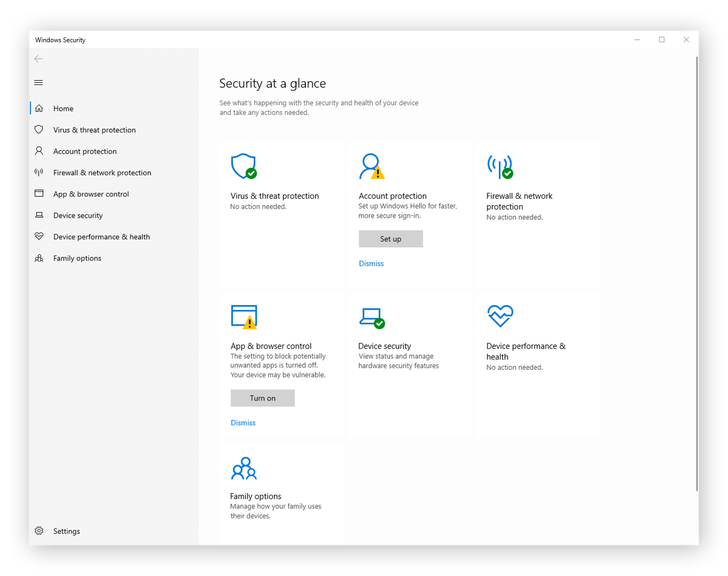The width and height of the screenshot is (728, 576).
Task: Click Set up for Windows Hello sign-in
Action: tap(390, 239)
